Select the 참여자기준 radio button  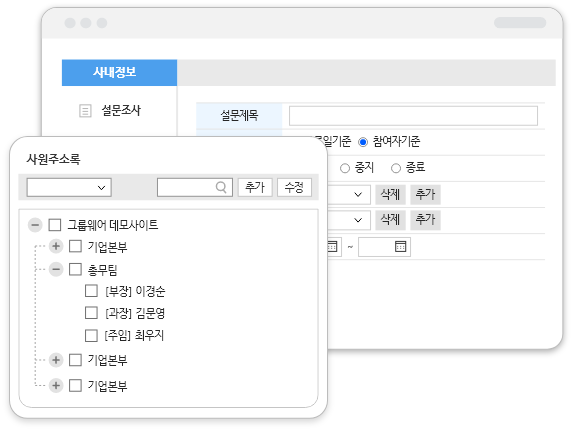pos(363,142)
